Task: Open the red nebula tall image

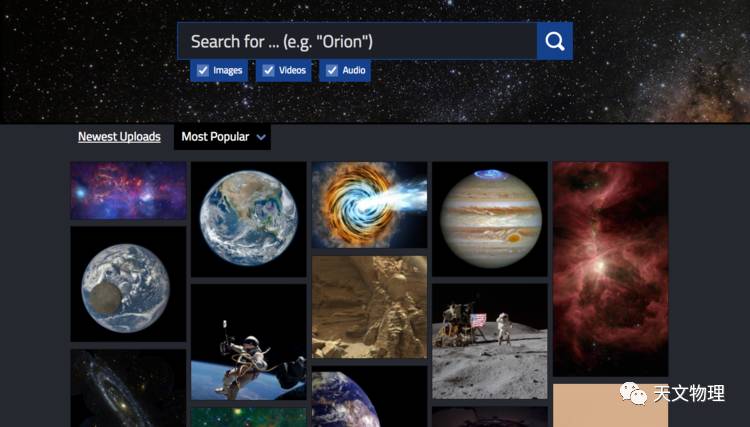Action: pos(610,269)
